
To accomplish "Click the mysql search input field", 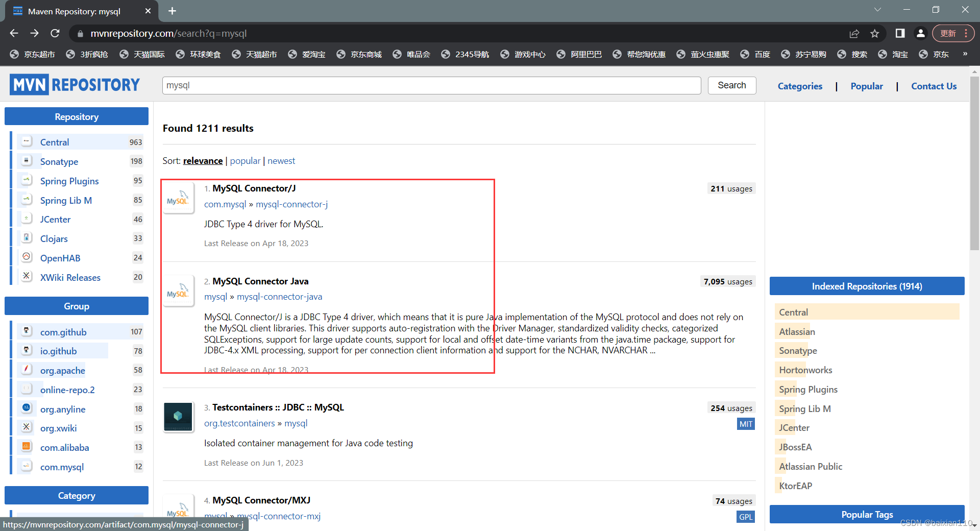I will (x=431, y=85).
